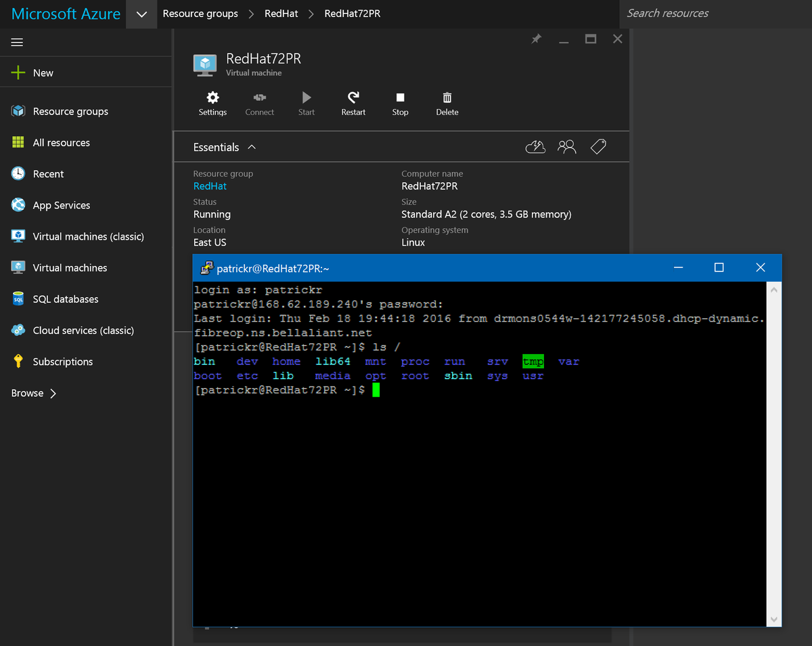Image resolution: width=812 pixels, height=646 pixels.
Task: Click the 'fibreop.ns.bellaliant.net' line in terminal
Action: click(x=283, y=333)
